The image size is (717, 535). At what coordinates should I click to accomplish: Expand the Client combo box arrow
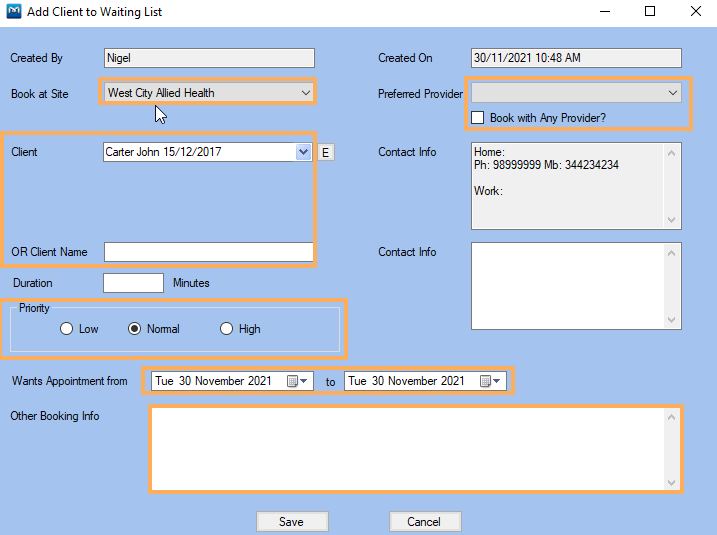(303, 152)
